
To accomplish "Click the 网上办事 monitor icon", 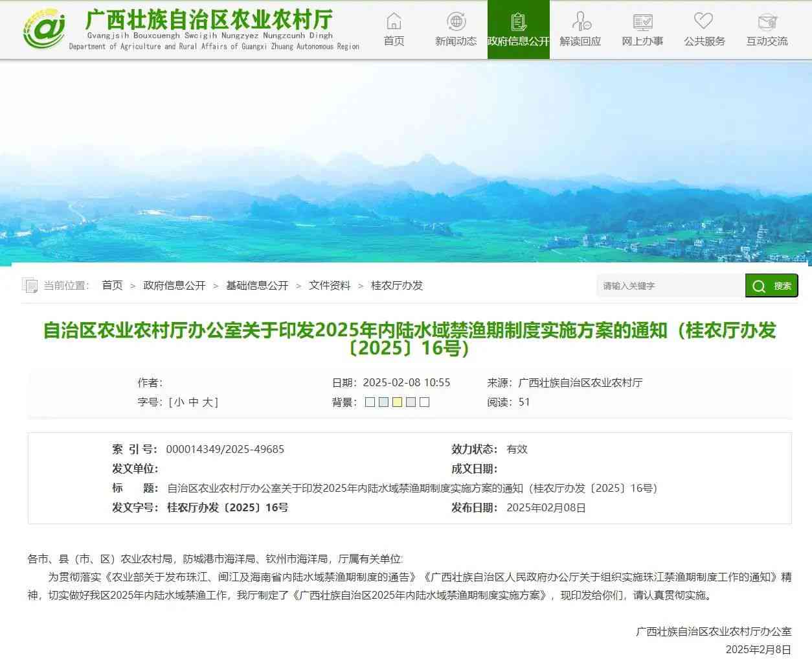I will click(642, 22).
